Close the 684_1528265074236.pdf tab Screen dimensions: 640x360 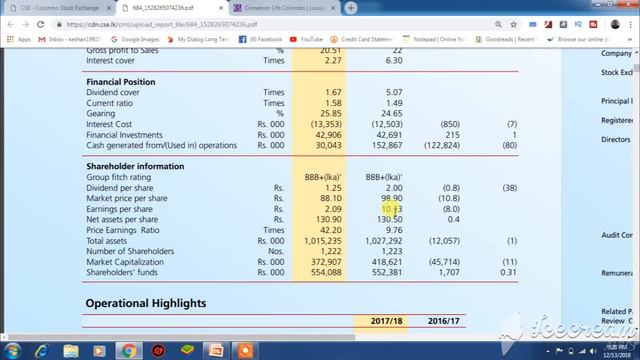tap(221, 8)
